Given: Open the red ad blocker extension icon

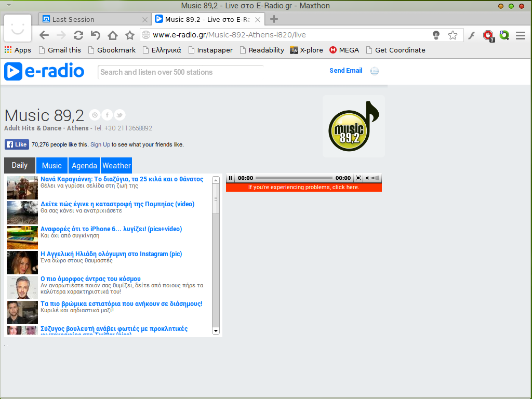Looking at the screenshot, I should (488, 35).
